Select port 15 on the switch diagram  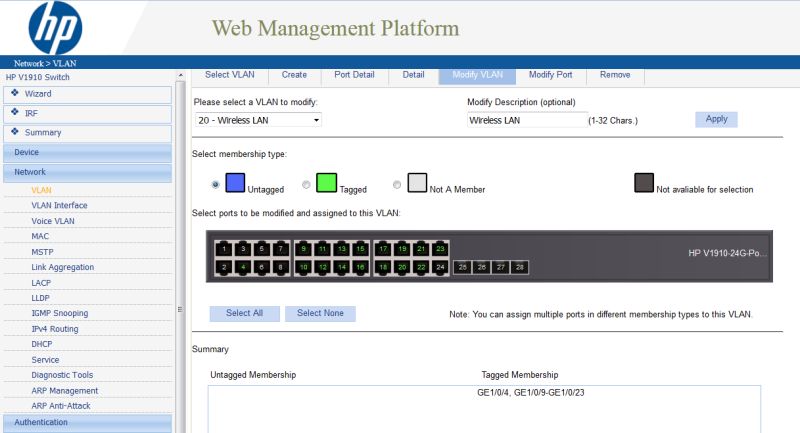coord(361,249)
